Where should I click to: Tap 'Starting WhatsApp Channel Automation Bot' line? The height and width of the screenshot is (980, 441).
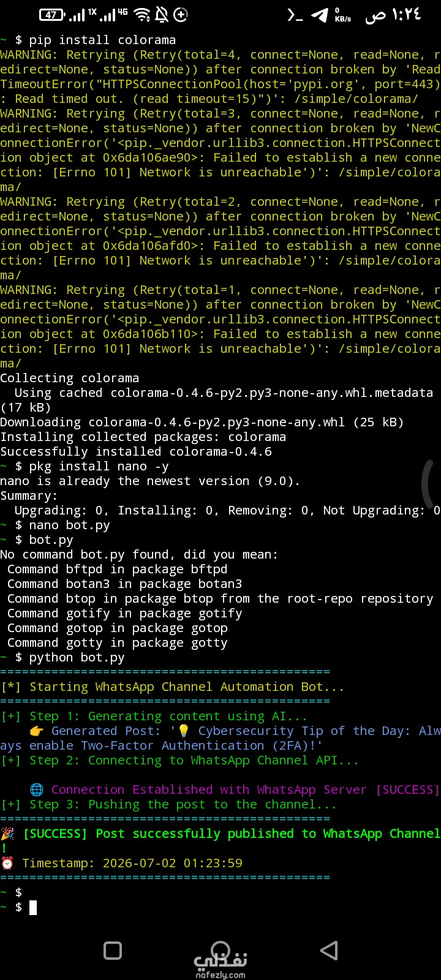(x=173, y=687)
